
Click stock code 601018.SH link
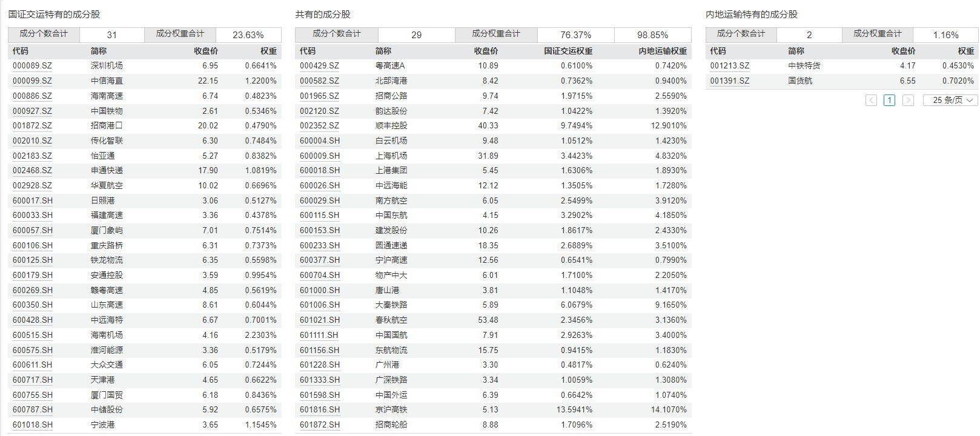point(33,425)
